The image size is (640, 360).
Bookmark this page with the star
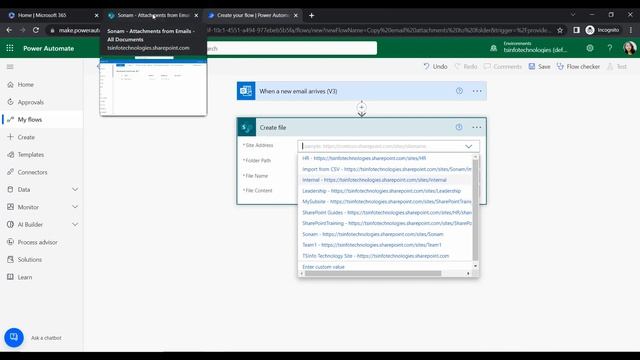click(560, 30)
